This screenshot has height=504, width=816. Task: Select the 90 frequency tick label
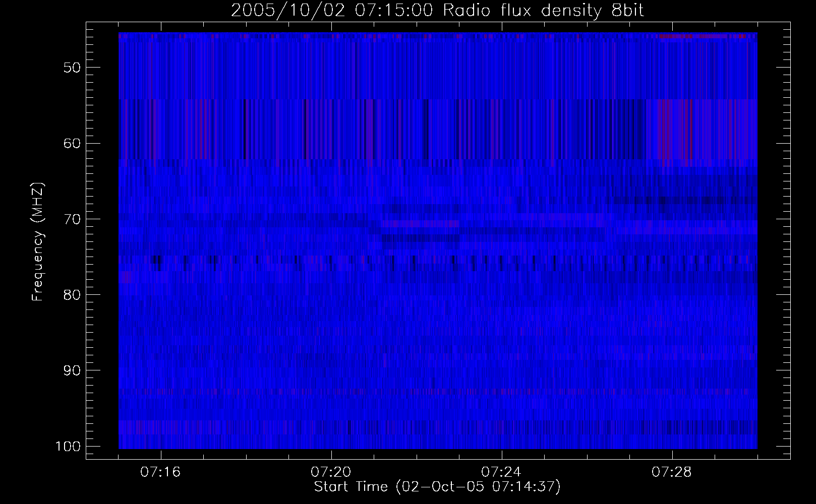pos(72,370)
